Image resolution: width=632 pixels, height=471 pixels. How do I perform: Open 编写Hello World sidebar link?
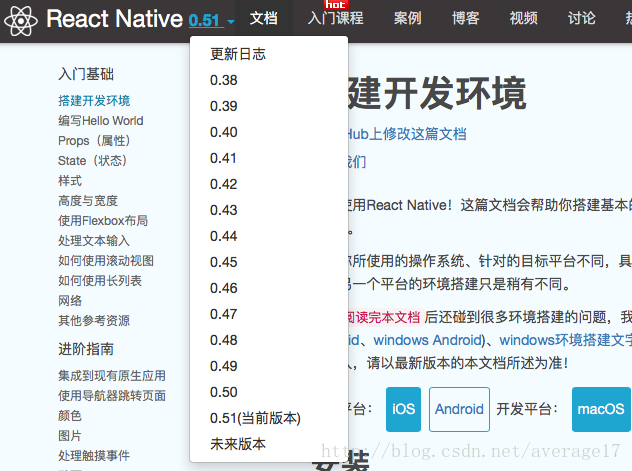[101, 120]
